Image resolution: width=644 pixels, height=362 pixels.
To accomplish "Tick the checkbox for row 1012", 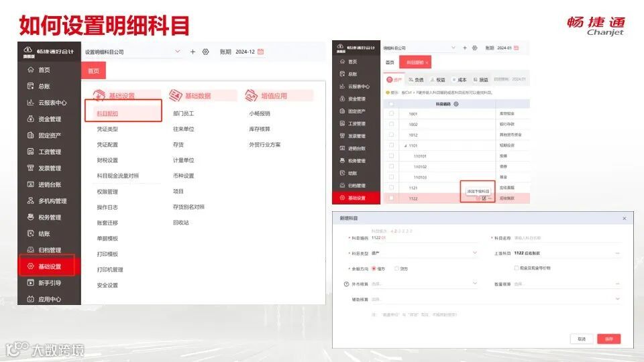I will (391, 135).
